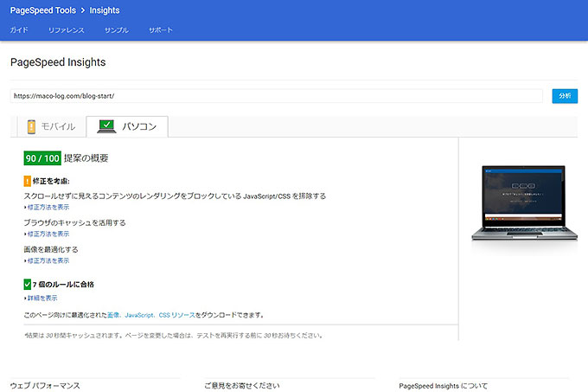This screenshot has height=392, width=588.
Task: Expand fix details for browser cache rule
Action: (x=48, y=234)
